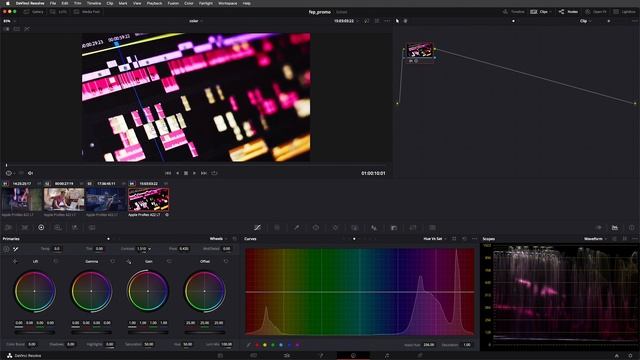The height and width of the screenshot is (360, 640).
Task: Pick black point next to Lift
Action: (x=15, y=261)
